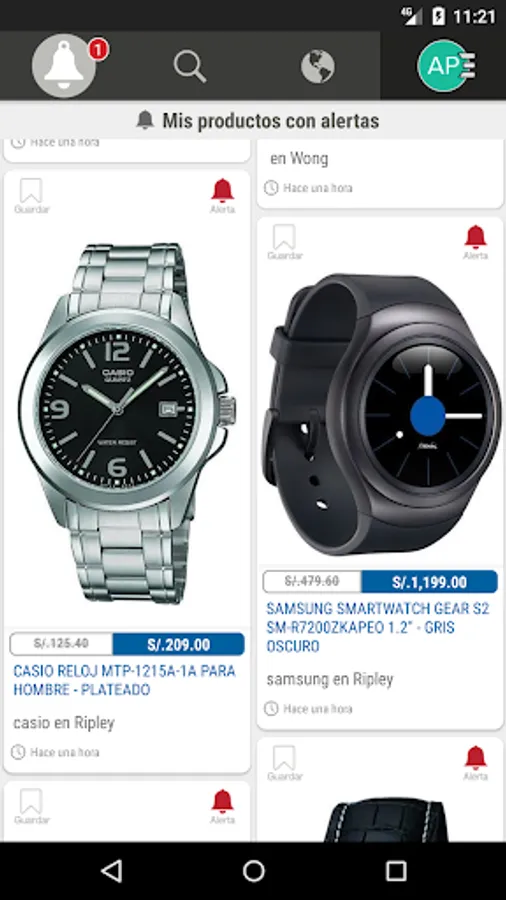Open the search magnifier tab
This screenshot has width=506, height=900.
tap(190, 67)
